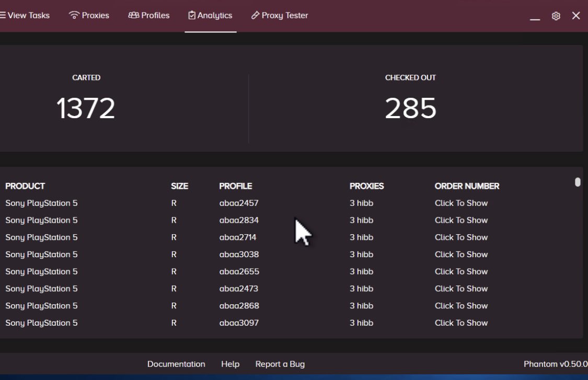Screen dimensions: 588x380
Task: Click the people icon beside Profiles
Action: pos(133,15)
